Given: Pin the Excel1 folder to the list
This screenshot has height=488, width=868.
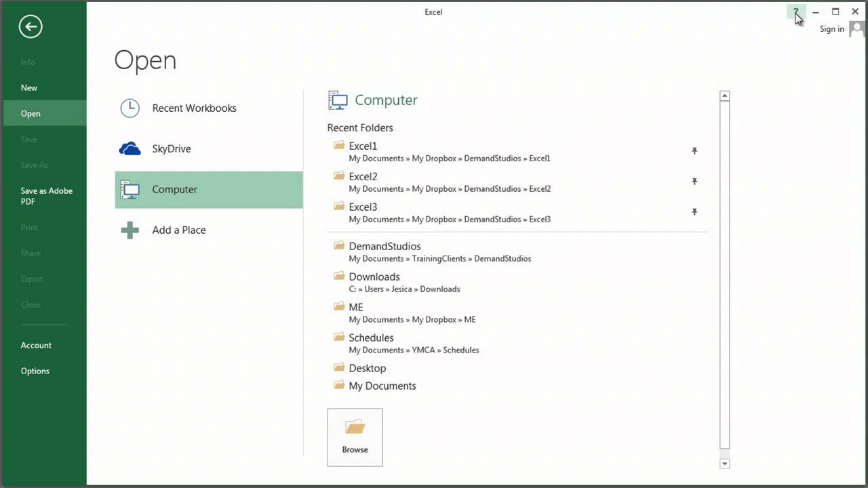Looking at the screenshot, I should pyautogui.click(x=694, y=150).
